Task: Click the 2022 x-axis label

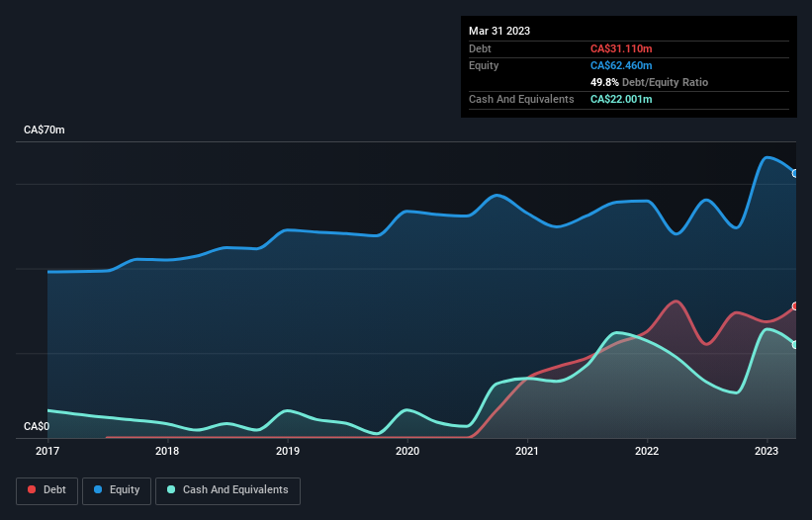Action: [x=647, y=451]
